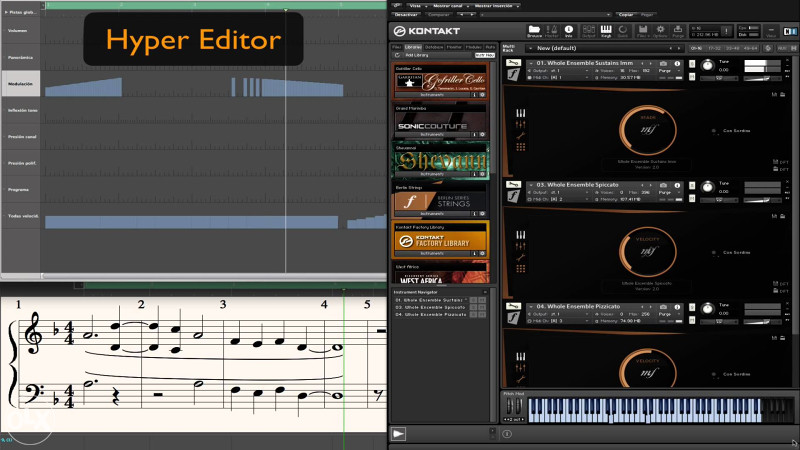Open the Mostrar canal dropdown
Screen dimensions: 800x450
tap(449, 6)
